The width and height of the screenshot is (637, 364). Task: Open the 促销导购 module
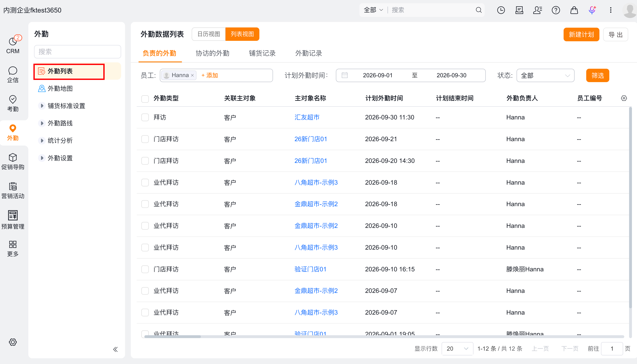tap(13, 162)
